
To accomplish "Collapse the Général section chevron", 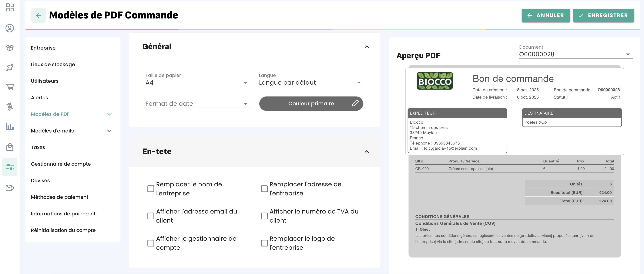I will pyautogui.click(x=367, y=47).
